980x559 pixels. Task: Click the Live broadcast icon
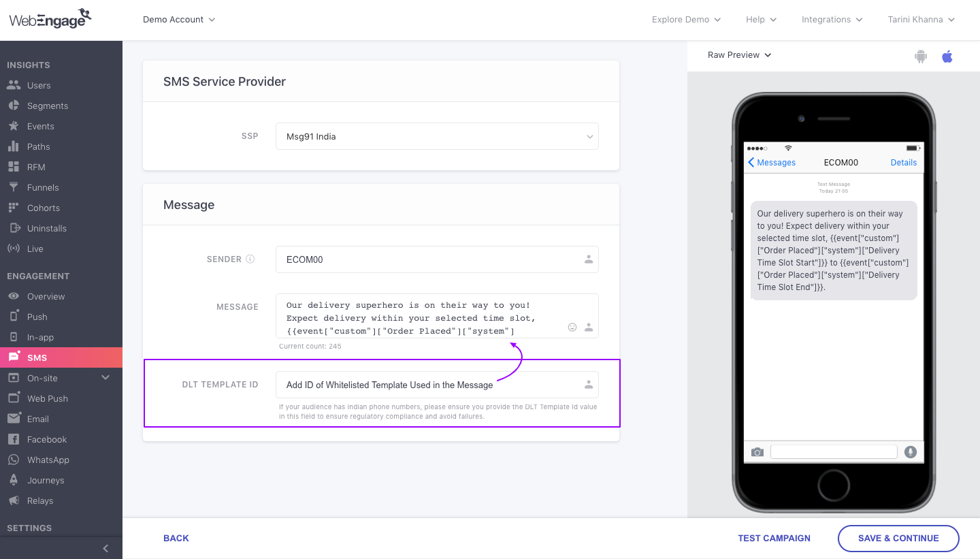point(14,249)
